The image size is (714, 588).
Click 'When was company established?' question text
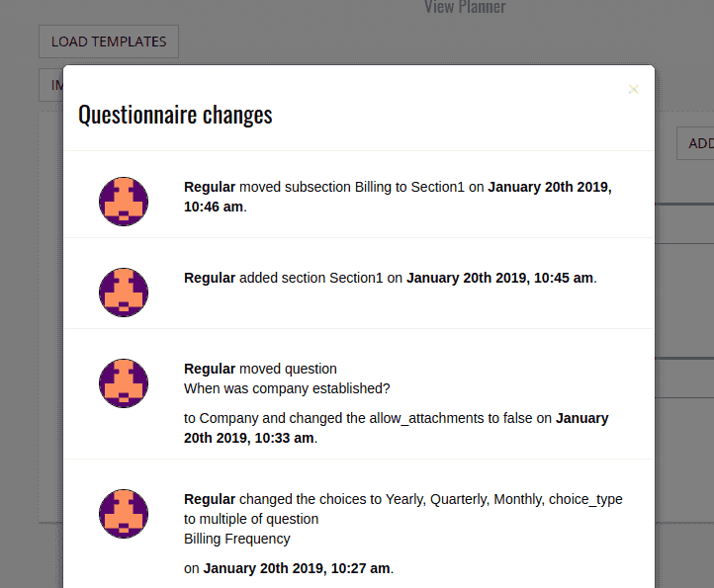(x=287, y=388)
